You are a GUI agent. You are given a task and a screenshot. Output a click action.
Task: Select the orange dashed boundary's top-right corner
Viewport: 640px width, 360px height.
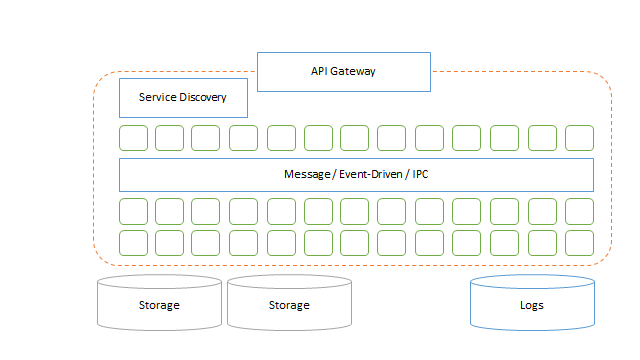603,79
